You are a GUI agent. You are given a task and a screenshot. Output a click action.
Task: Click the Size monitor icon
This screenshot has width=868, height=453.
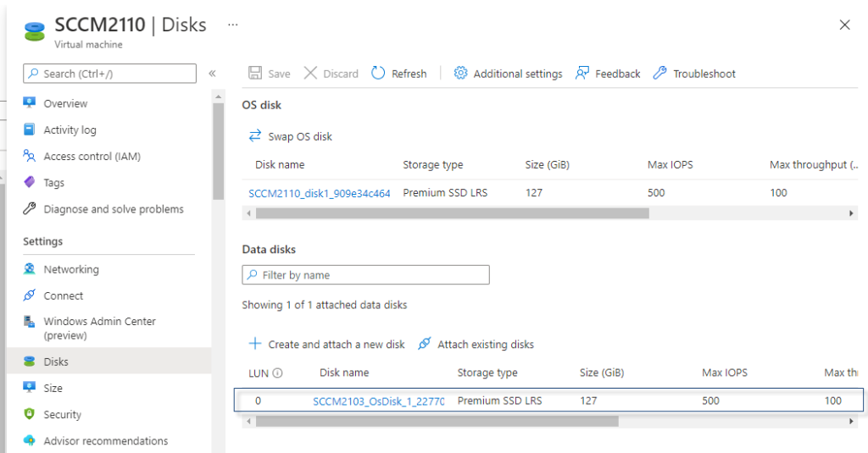[x=30, y=387]
